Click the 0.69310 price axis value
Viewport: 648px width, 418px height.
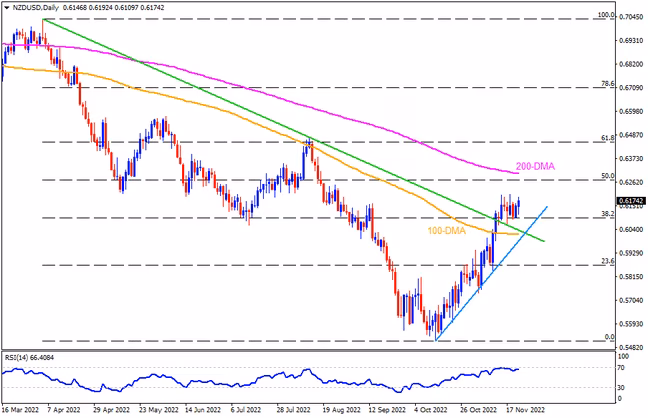click(x=631, y=41)
